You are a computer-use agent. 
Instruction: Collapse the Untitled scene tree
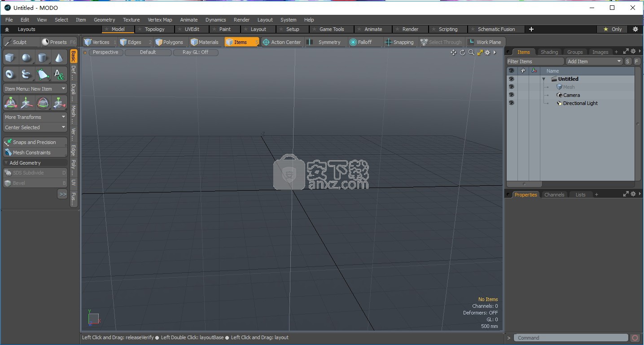544,79
